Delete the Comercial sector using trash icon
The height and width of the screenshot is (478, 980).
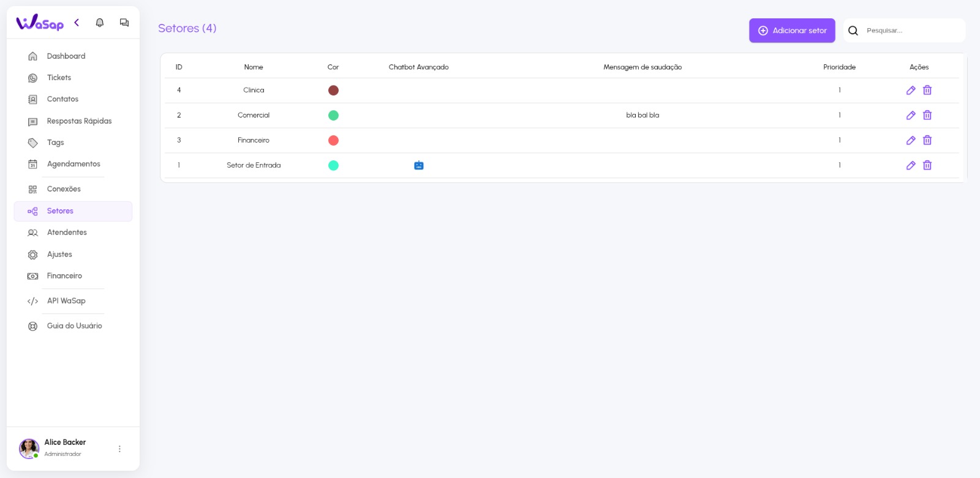tap(927, 116)
